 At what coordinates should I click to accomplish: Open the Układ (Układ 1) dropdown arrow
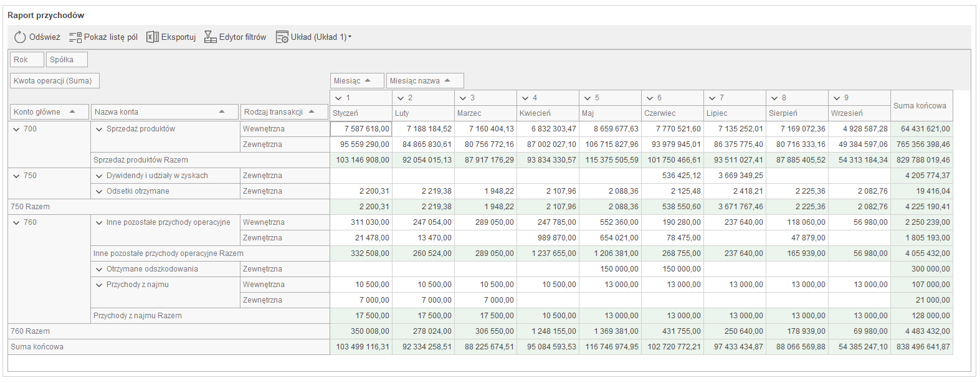point(350,37)
